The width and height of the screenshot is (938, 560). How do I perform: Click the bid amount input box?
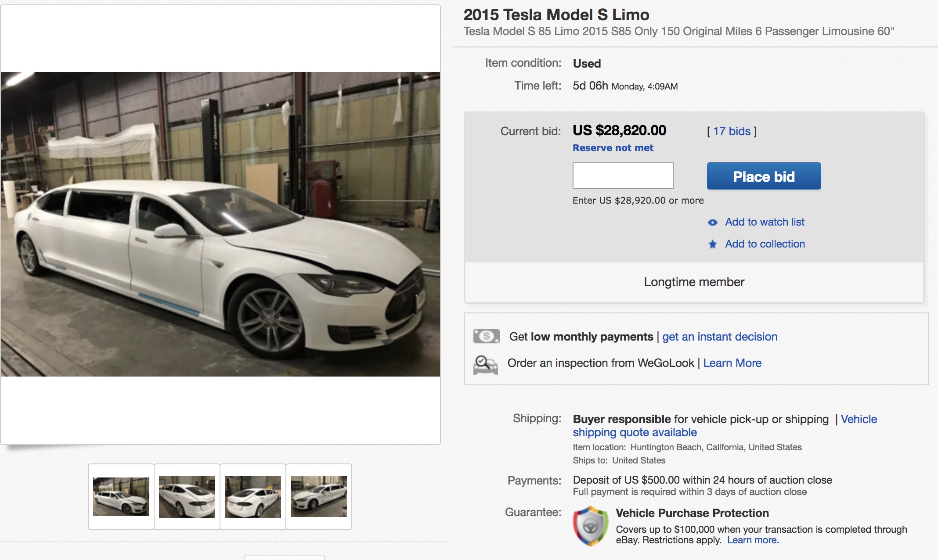click(623, 175)
